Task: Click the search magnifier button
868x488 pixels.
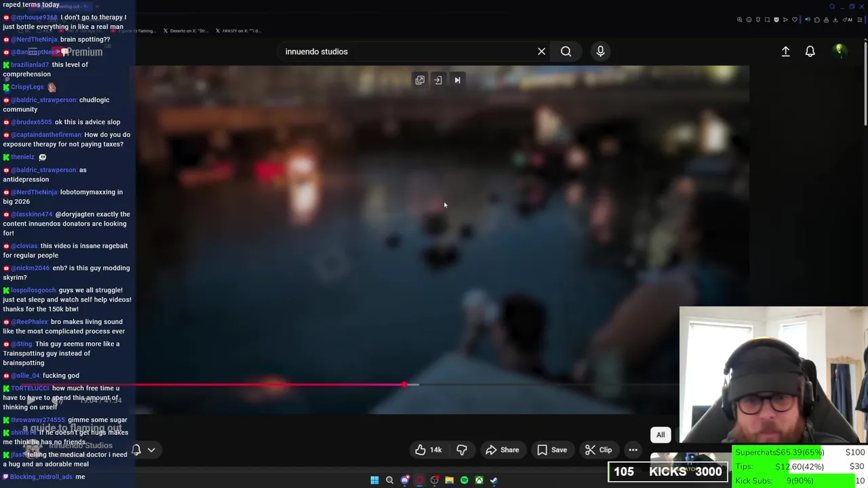Action: 566,52
